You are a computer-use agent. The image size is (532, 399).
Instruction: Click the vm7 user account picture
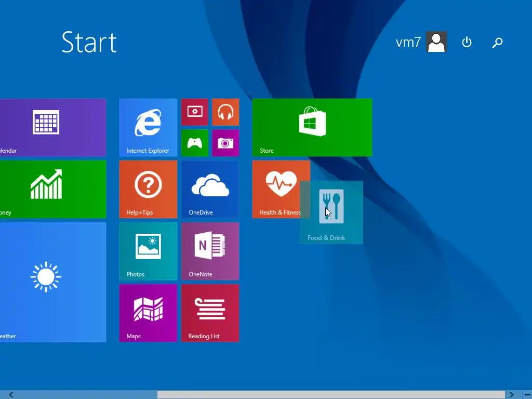[x=436, y=42]
